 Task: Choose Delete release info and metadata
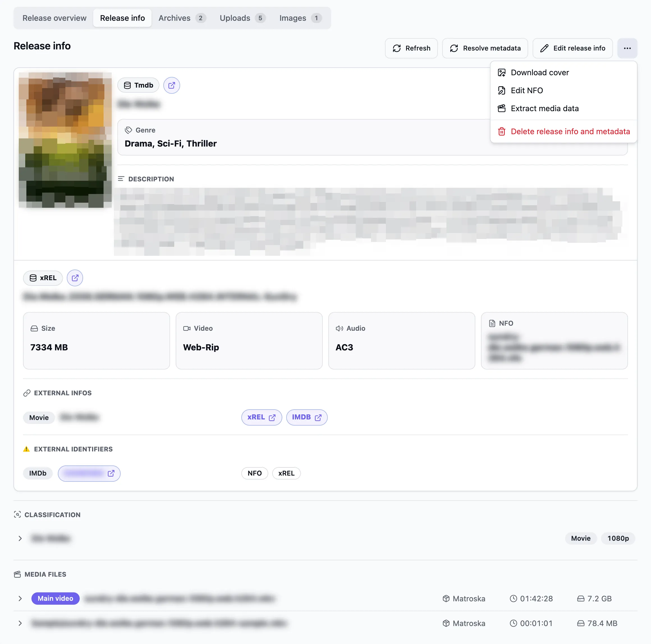[x=563, y=131]
